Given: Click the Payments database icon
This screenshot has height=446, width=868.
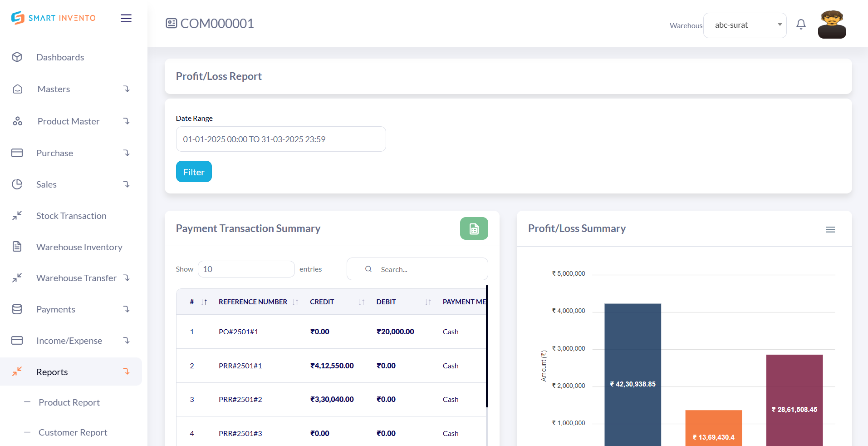Looking at the screenshot, I should click(17, 309).
